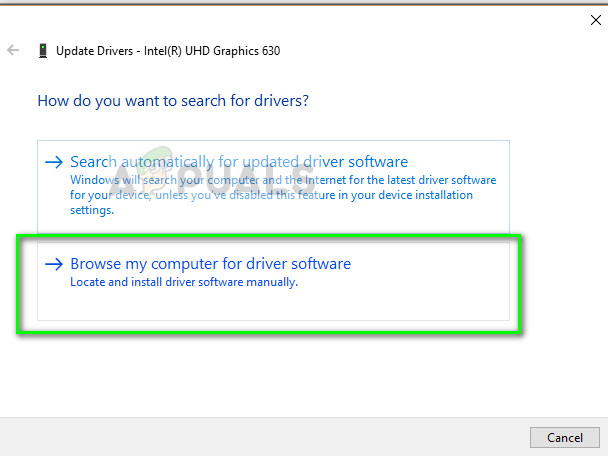Image resolution: width=608 pixels, height=456 pixels.
Task: Click 'Locate and install driver software manually.' text
Action: 184,282
